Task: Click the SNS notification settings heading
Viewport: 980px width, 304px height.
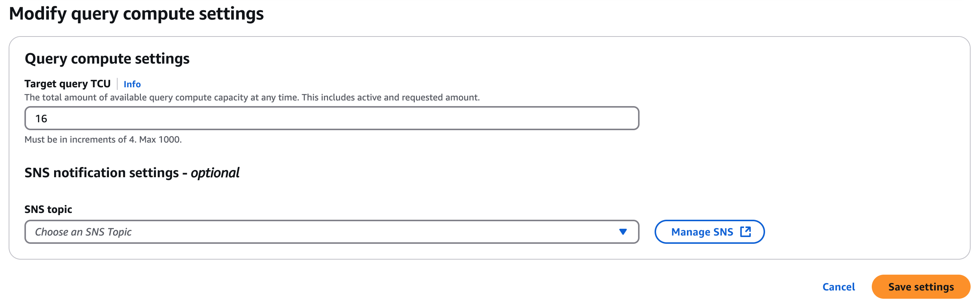Action: coord(101,173)
